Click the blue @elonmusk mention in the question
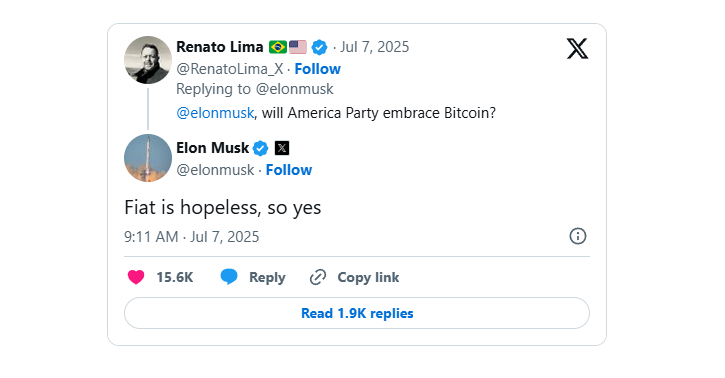 click(x=215, y=113)
